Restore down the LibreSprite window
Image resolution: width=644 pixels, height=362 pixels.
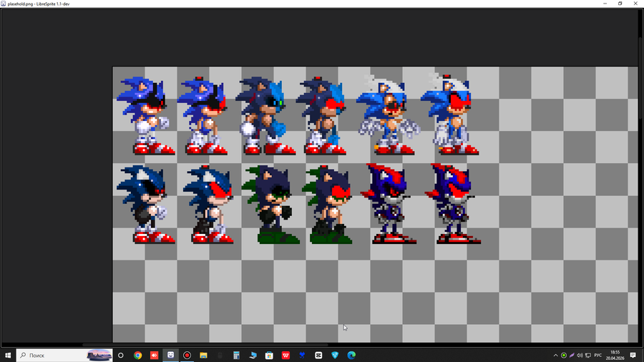tap(620, 4)
